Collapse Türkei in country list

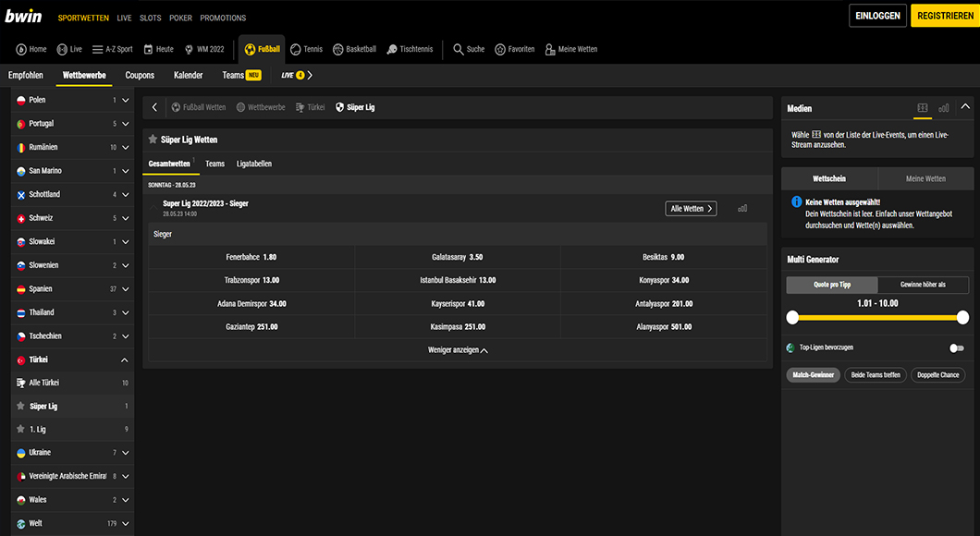pos(125,359)
